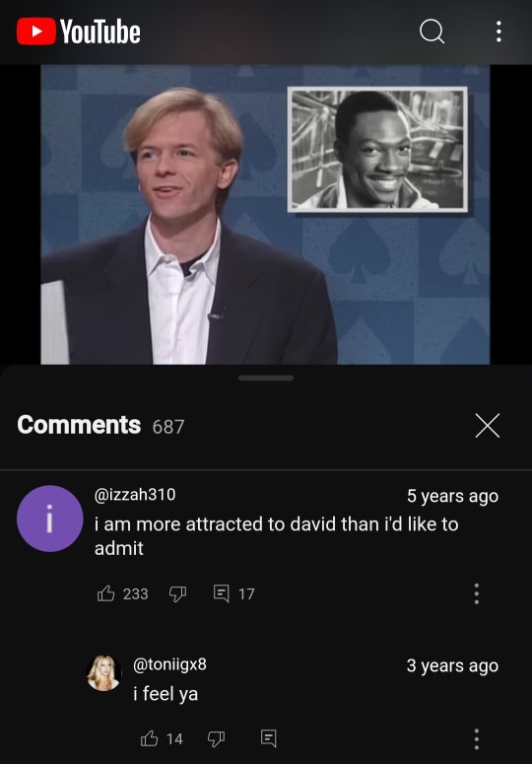This screenshot has width=532, height=764.
Task: View the 17 replies on @izzah310's comment
Action: [233, 593]
